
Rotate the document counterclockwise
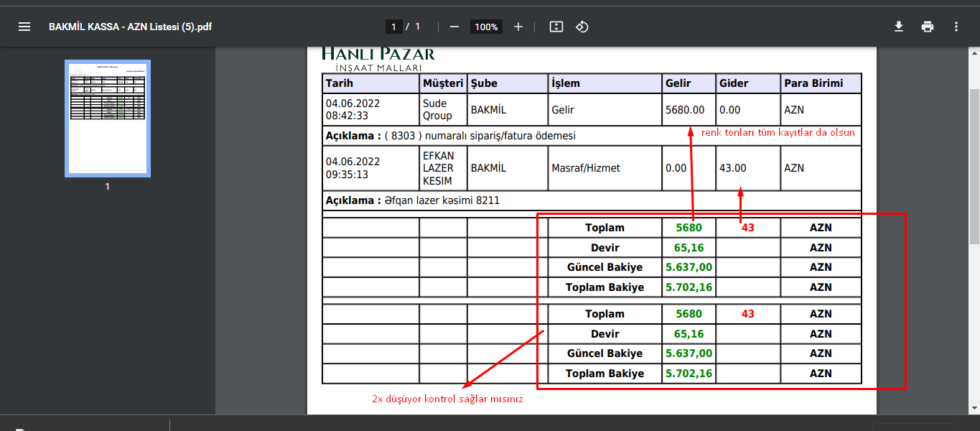click(x=582, y=27)
